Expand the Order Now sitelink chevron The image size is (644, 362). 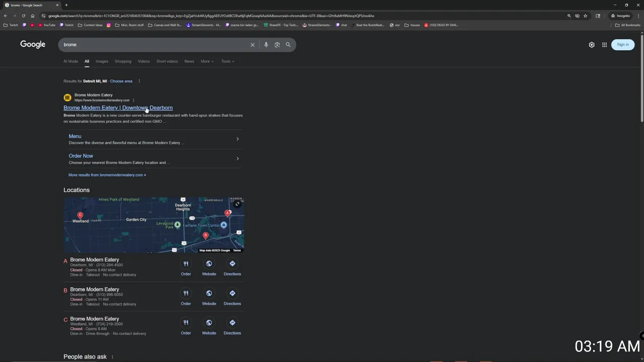click(x=237, y=159)
